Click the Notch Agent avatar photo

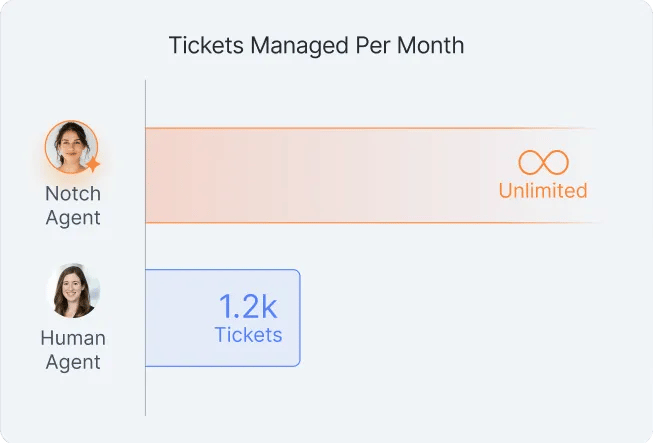pos(72,147)
